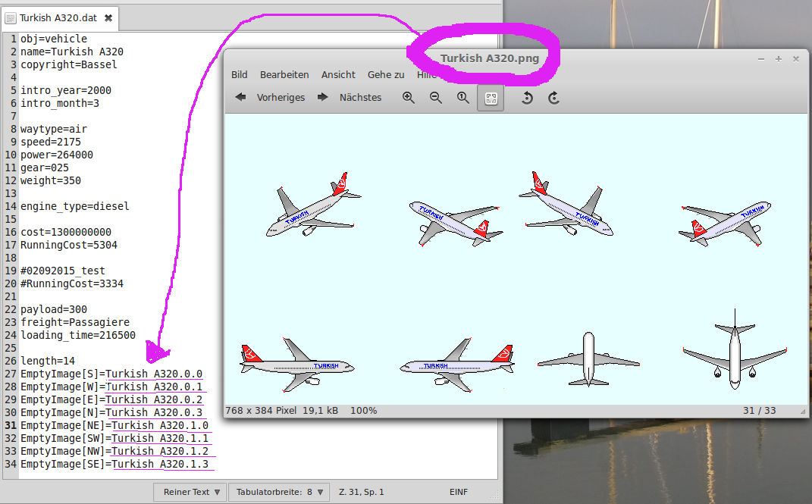Click the copyright=Bassel line in editor

(x=69, y=64)
